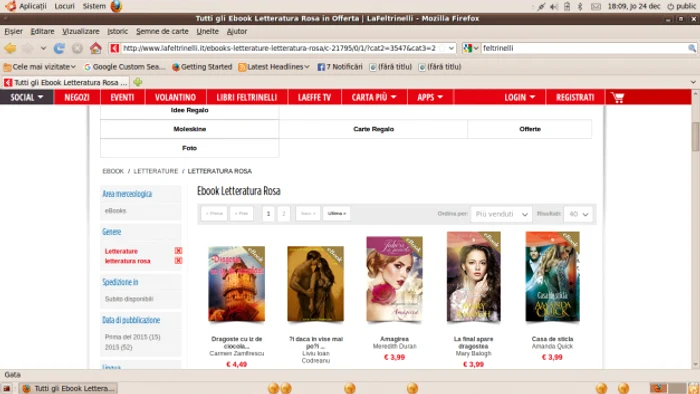Click the search magnifier icon
700x394 pixels.
tap(692, 48)
